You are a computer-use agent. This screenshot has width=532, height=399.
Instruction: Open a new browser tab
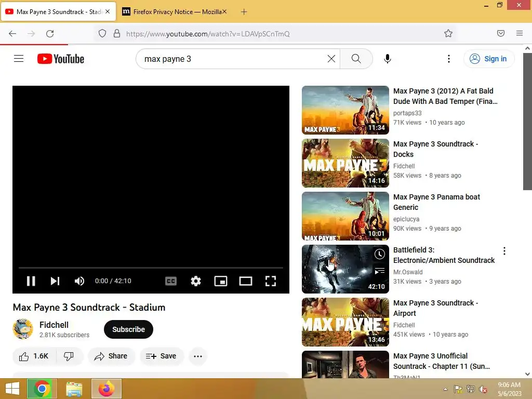[244, 12]
